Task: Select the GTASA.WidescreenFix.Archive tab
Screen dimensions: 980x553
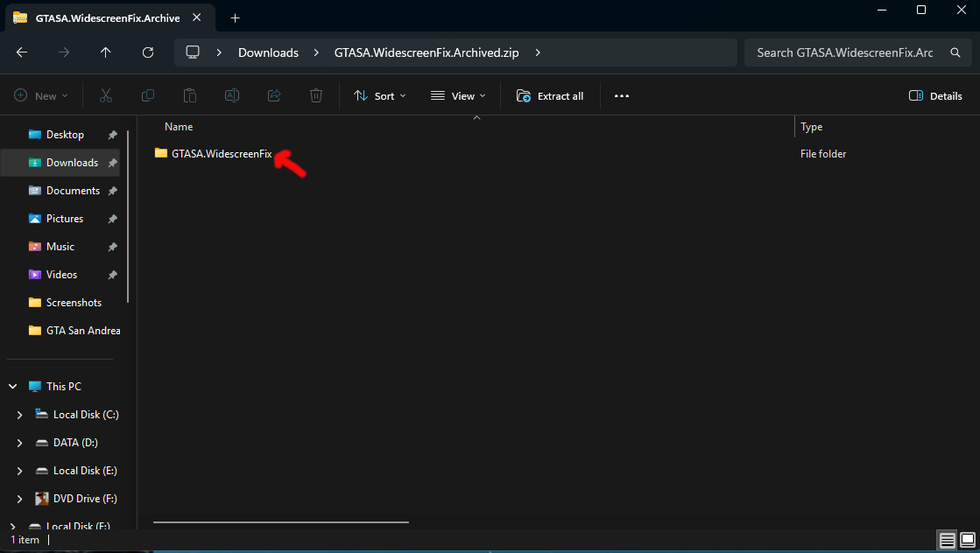Action: coord(108,18)
